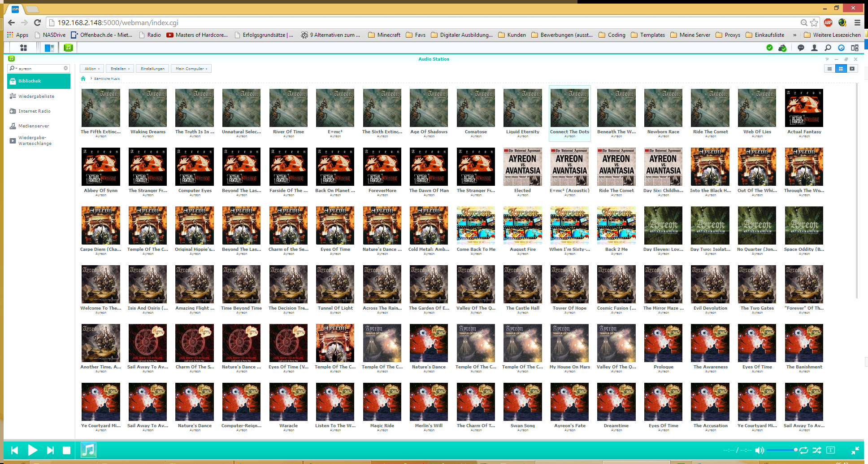
Task: Switch to list view mode
Action: coord(829,69)
